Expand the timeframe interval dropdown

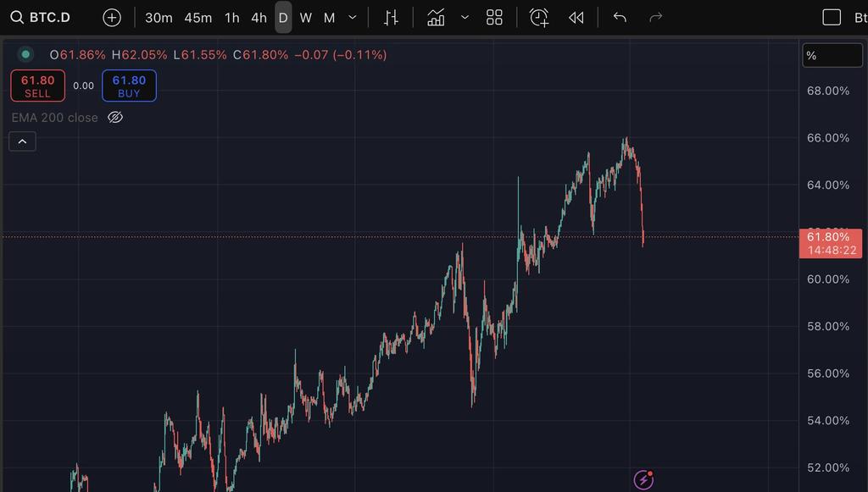352,18
